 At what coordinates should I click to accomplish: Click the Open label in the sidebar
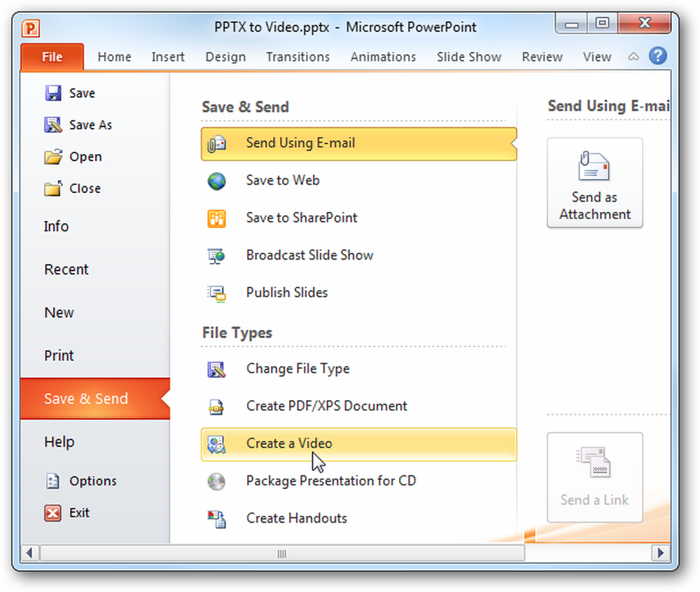[85, 157]
